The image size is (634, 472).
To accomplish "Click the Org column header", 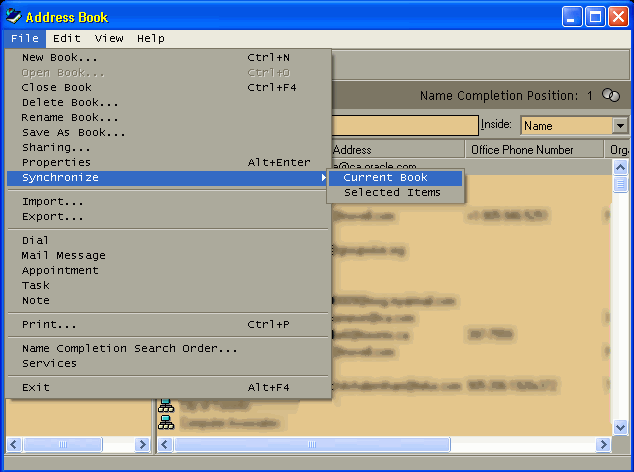I will (x=619, y=150).
